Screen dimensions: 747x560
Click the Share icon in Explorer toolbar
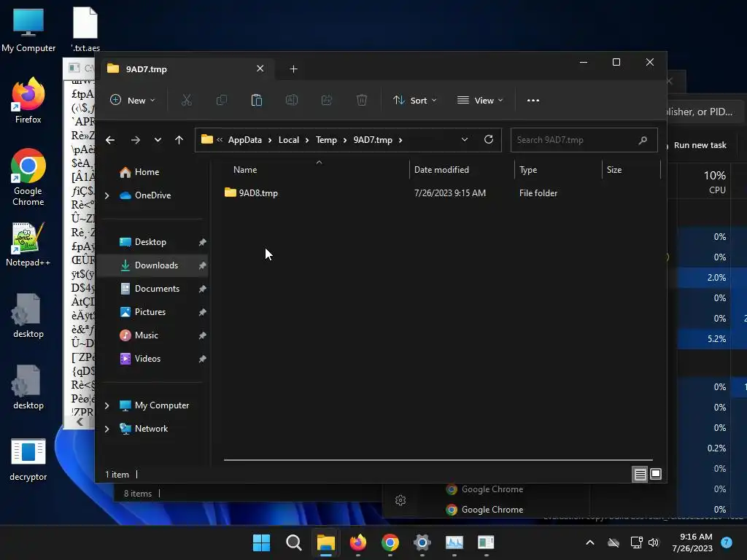(x=327, y=101)
